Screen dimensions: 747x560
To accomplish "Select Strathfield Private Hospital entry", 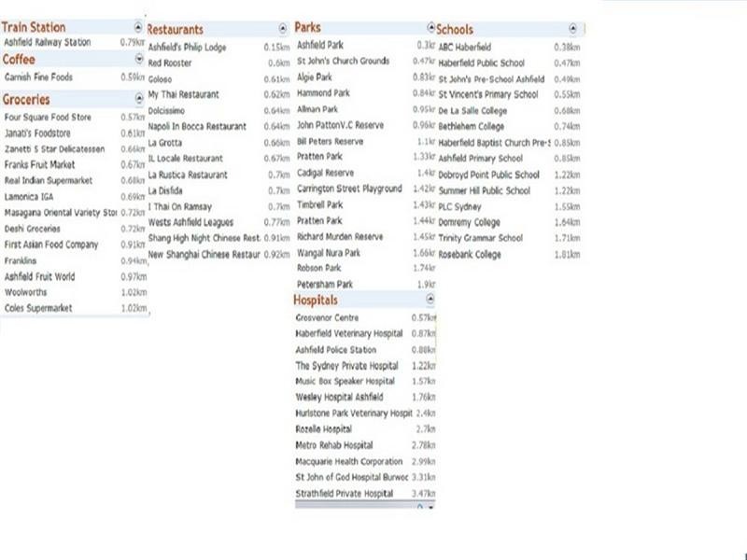I will click(345, 493).
